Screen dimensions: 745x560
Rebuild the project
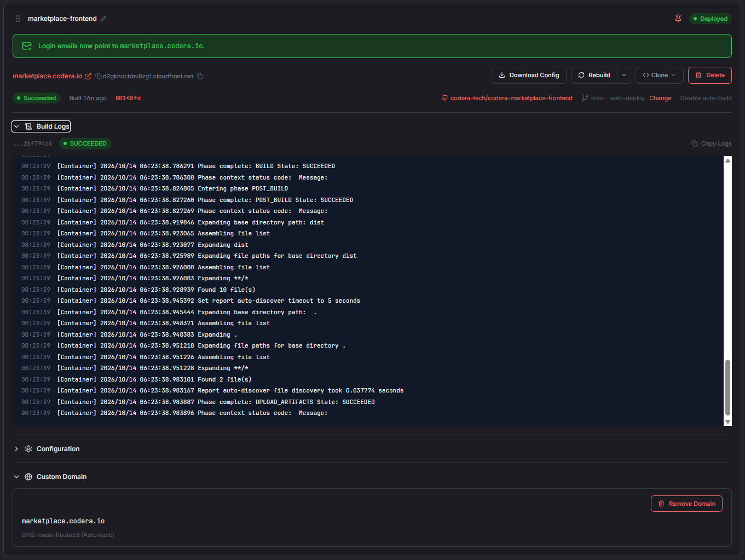[x=594, y=75]
